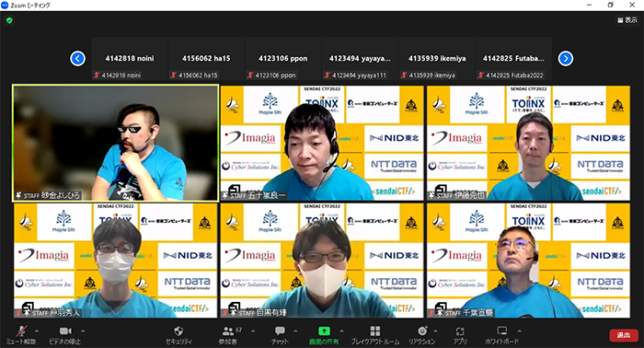This screenshot has height=348, width=644.
Task: Minimize the Zoom meeting window
Action: point(590,5)
